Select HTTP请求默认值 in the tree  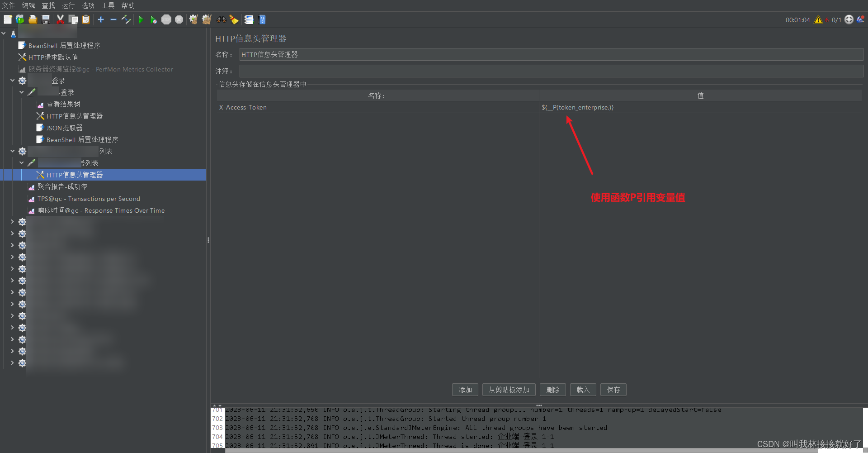tap(48, 57)
